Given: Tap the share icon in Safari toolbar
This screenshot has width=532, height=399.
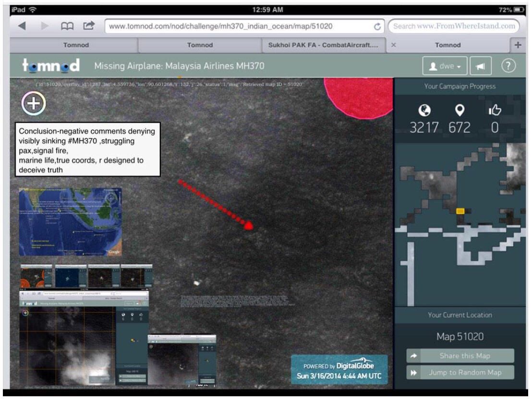Looking at the screenshot, I should click(x=89, y=25).
